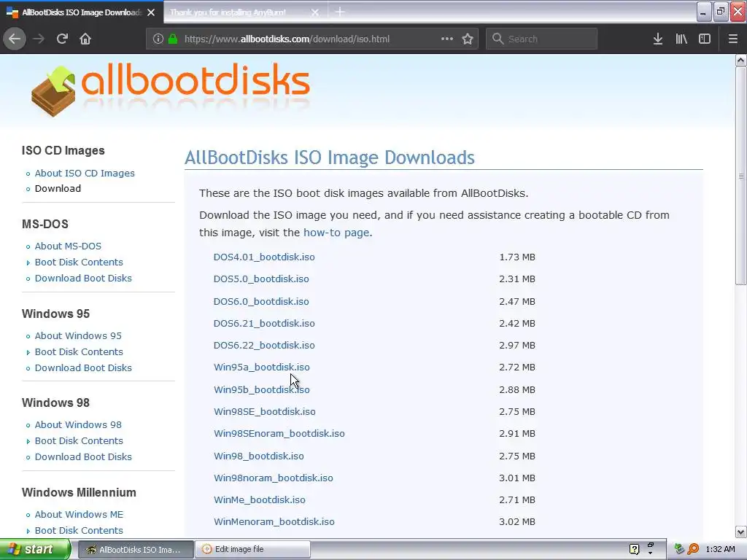Download DOS6.21_bootdisk.iso
Screen dimensions: 747x560
tap(264, 323)
